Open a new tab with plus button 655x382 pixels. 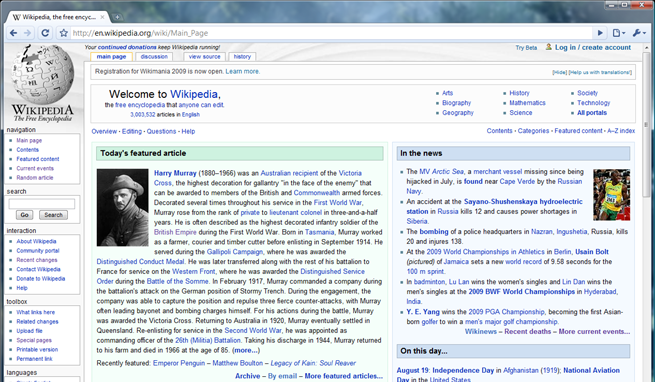117,17
